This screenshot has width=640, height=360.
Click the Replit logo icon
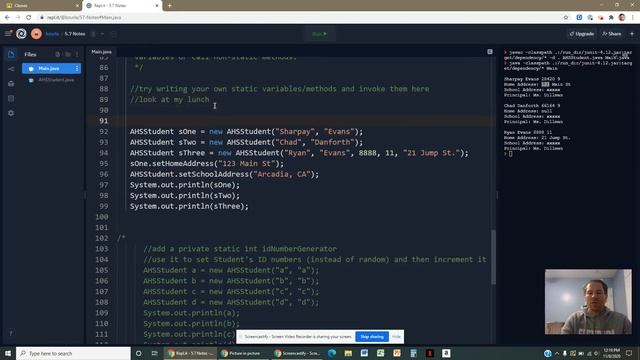21,34
